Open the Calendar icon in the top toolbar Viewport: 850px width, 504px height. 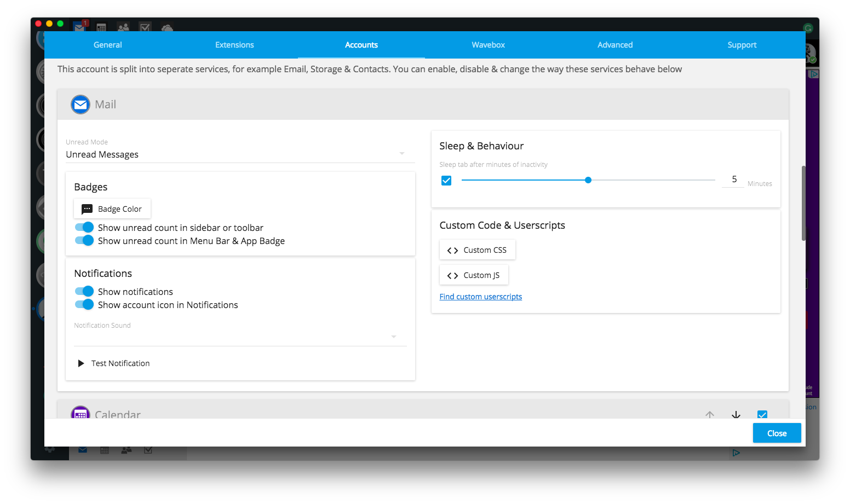101,27
